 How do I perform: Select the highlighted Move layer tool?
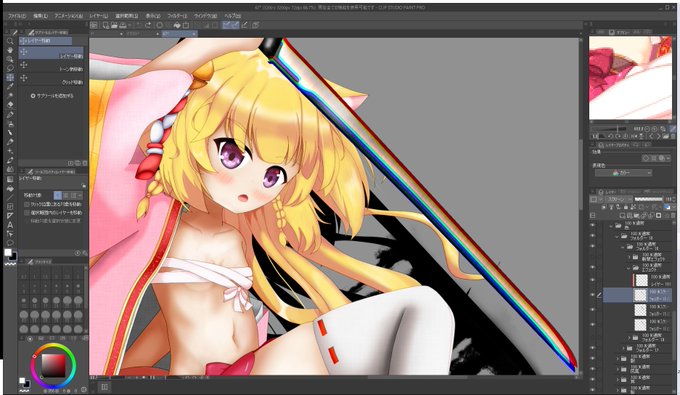tap(10, 77)
